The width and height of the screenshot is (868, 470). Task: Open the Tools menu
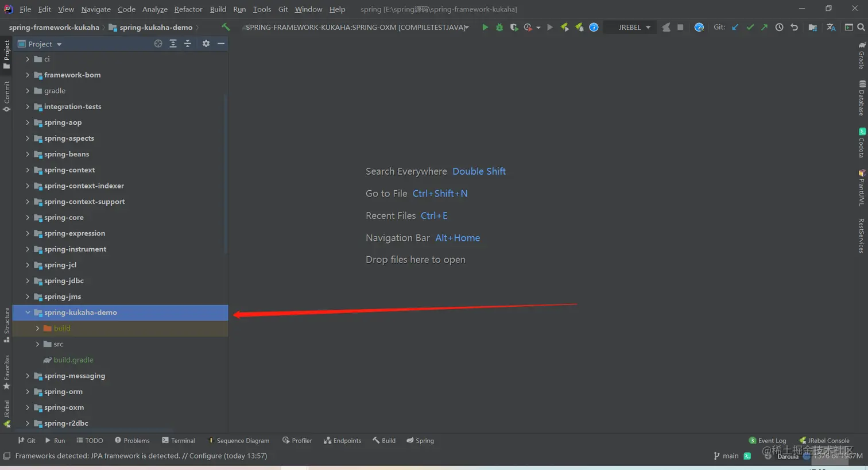[262, 9]
